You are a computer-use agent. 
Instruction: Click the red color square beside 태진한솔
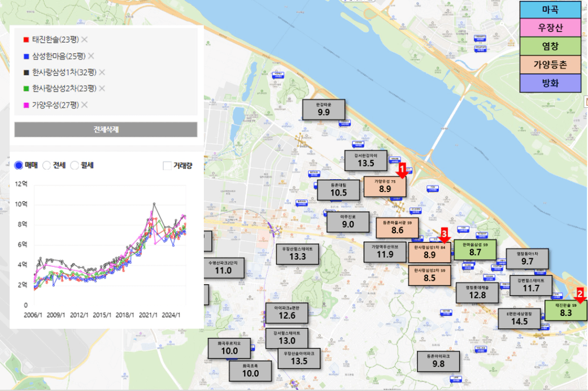(26, 40)
